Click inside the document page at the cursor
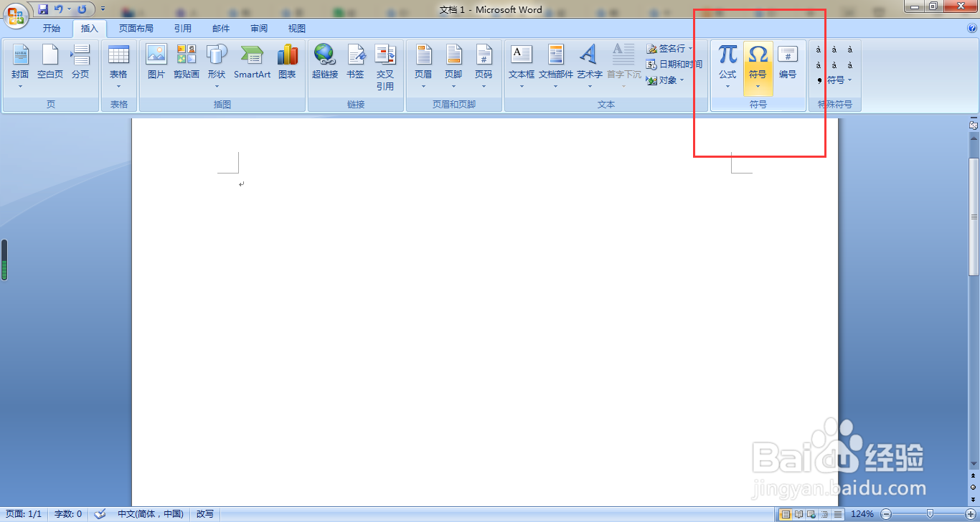This screenshot has width=980, height=522. click(241, 184)
